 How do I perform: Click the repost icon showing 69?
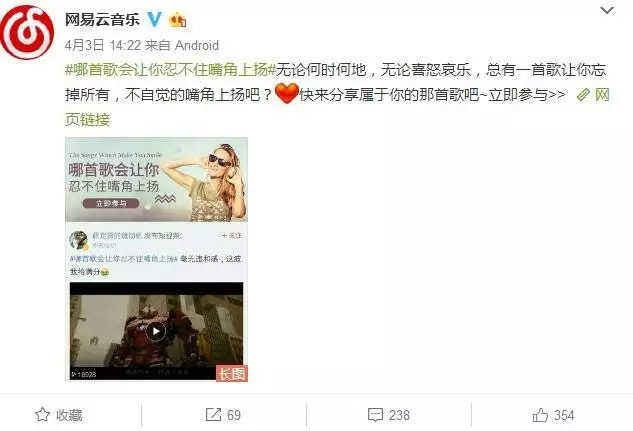[223, 415]
